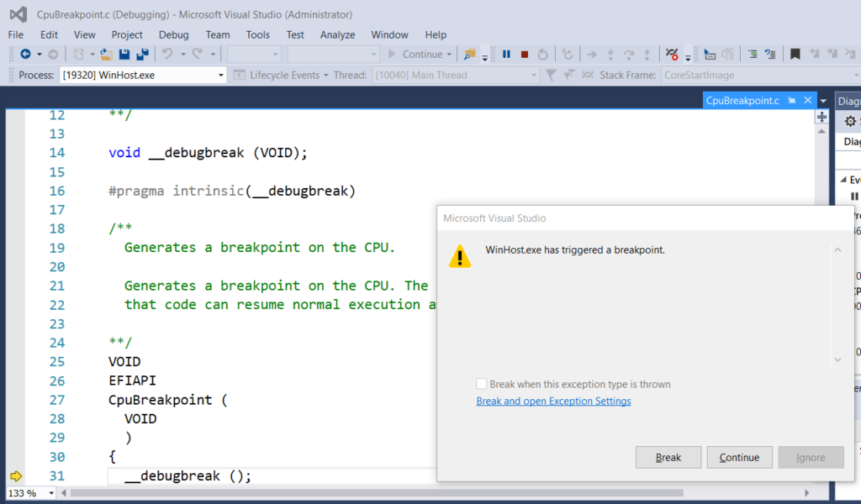This screenshot has width=861, height=504.
Task: Open the Process dropdown showing WinHost.exe
Action: [x=143, y=75]
